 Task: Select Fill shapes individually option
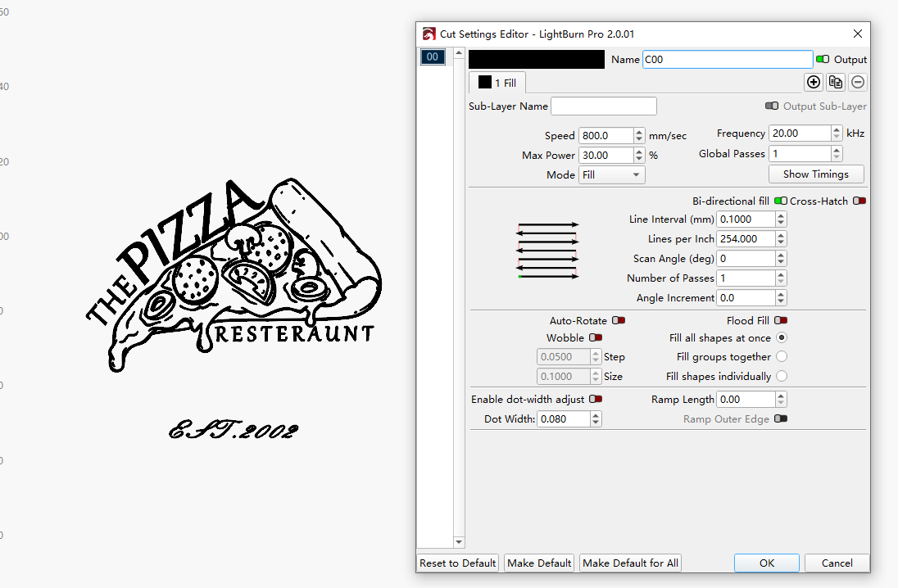781,376
